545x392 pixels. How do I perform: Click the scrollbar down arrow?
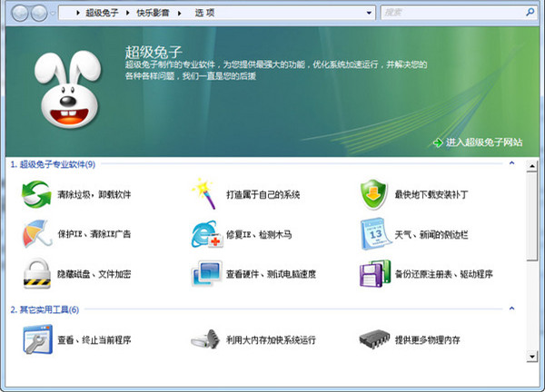click(x=531, y=357)
